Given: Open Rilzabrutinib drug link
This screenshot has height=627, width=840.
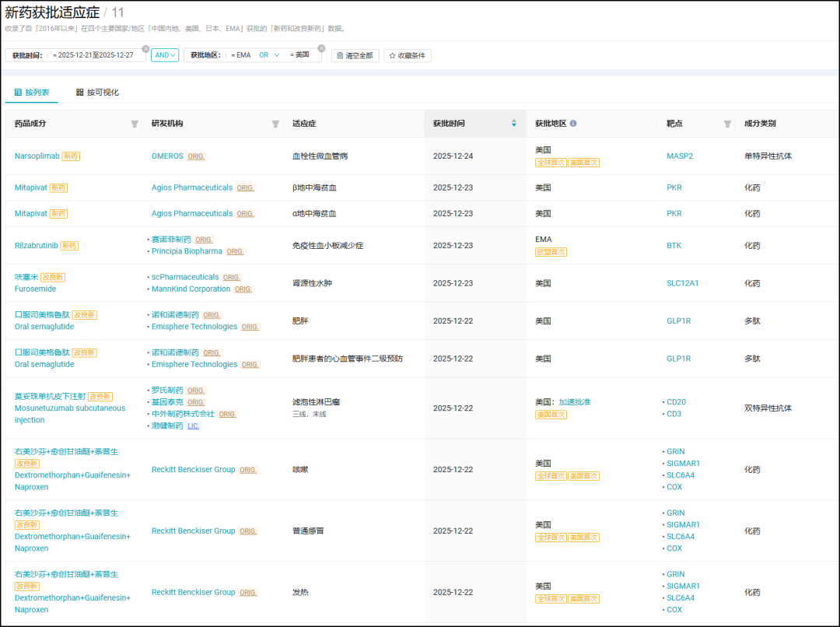Looking at the screenshot, I should [x=36, y=246].
